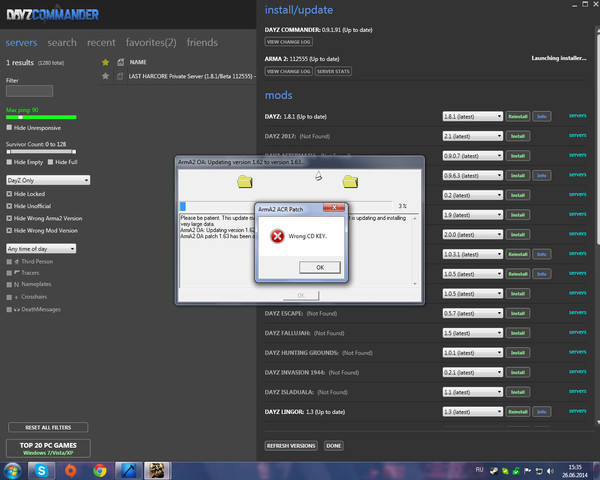This screenshot has width=600, height=480.
Task: Click the DeathMessages skull icon in filters
Action: [17, 310]
